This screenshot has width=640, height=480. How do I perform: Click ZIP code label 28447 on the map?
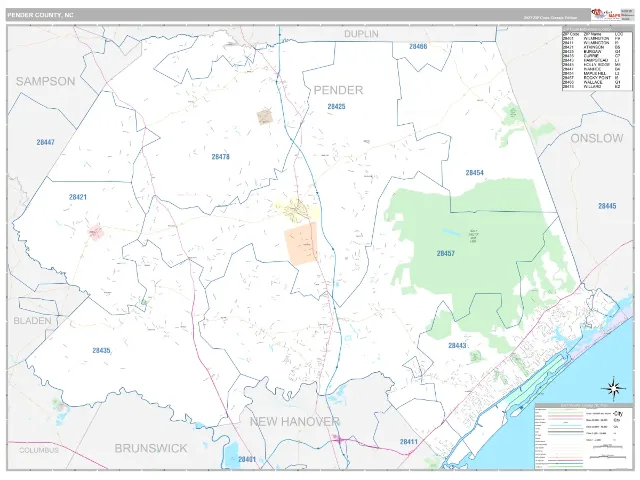[x=45, y=142]
